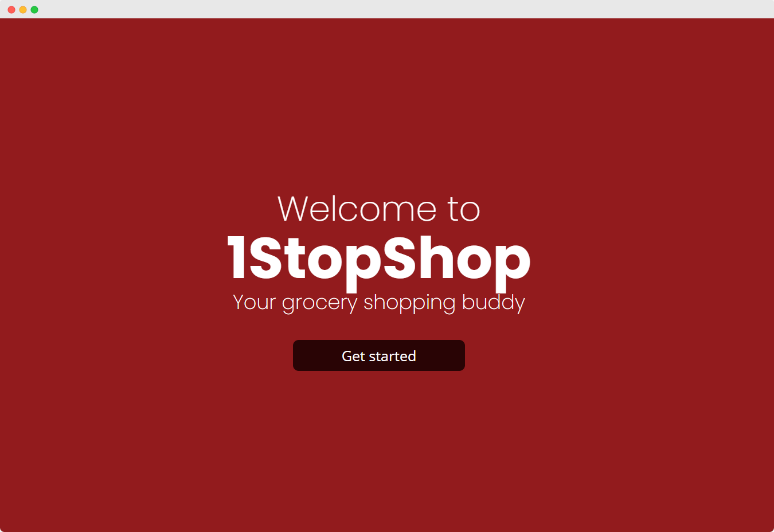Viewport: 774px width, 532px height.
Task: Click the 'Your grocery shopping buddy' tagline
Action: [x=379, y=303]
